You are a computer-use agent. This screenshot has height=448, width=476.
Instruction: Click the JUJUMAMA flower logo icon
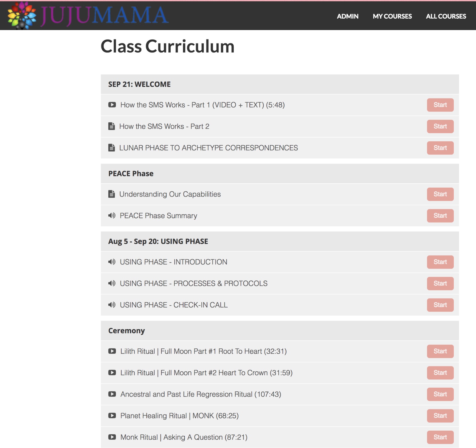tap(22, 15)
